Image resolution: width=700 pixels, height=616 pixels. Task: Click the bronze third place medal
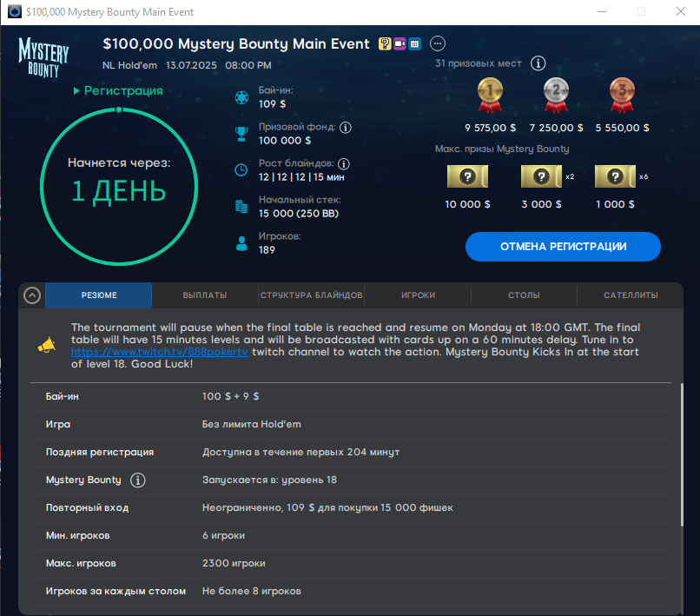click(x=622, y=95)
